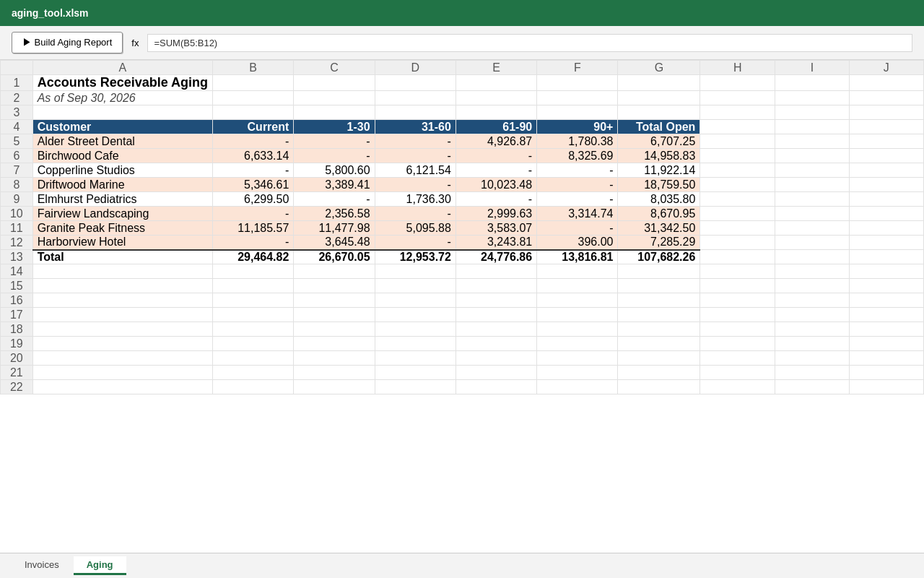Click the select-all corner box of the grid
This screenshot has width=924, height=578.
(17, 68)
